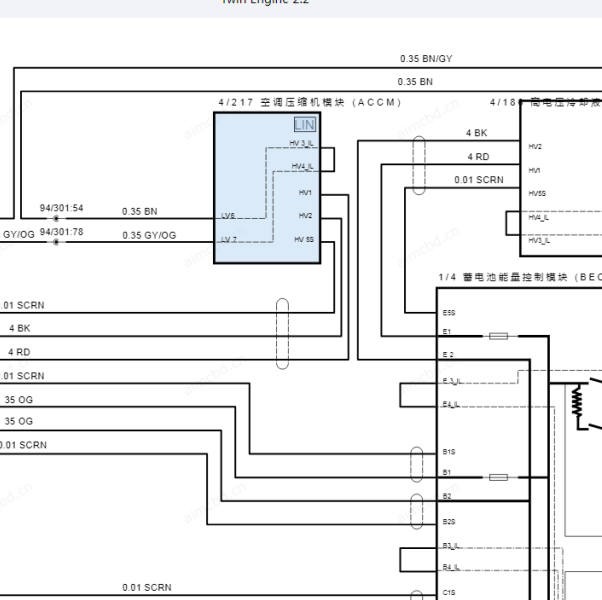The image size is (602, 600).
Task: Click the 0.01 SCRN label near HV5S
Action: (x=478, y=180)
